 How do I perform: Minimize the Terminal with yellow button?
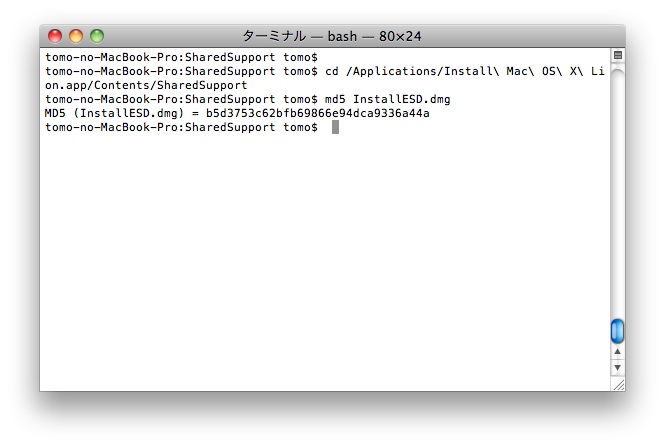pyautogui.click(x=76, y=36)
